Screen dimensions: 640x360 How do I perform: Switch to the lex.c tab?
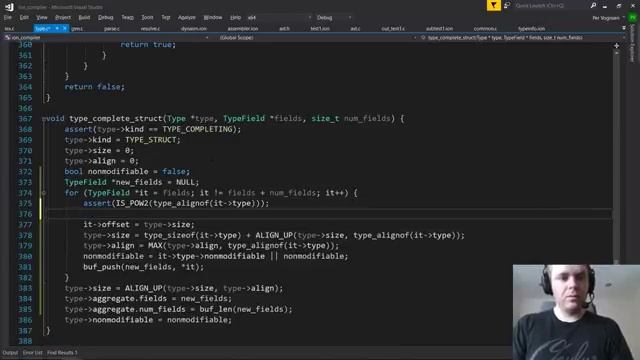click(9, 29)
